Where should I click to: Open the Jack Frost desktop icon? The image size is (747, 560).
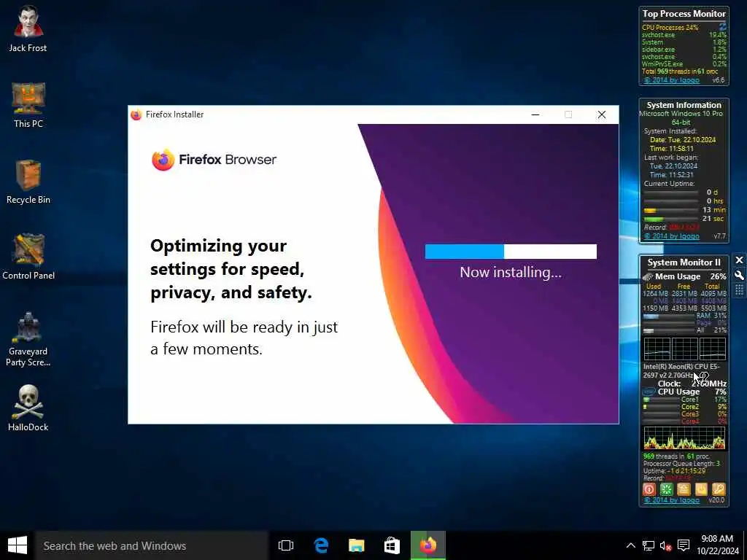point(28,28)
